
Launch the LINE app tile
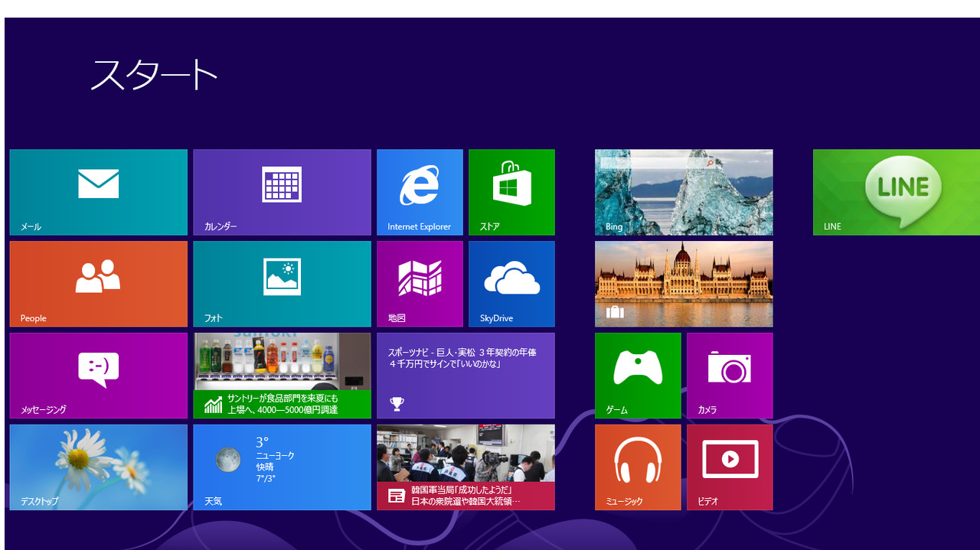(x=897, y=192)
